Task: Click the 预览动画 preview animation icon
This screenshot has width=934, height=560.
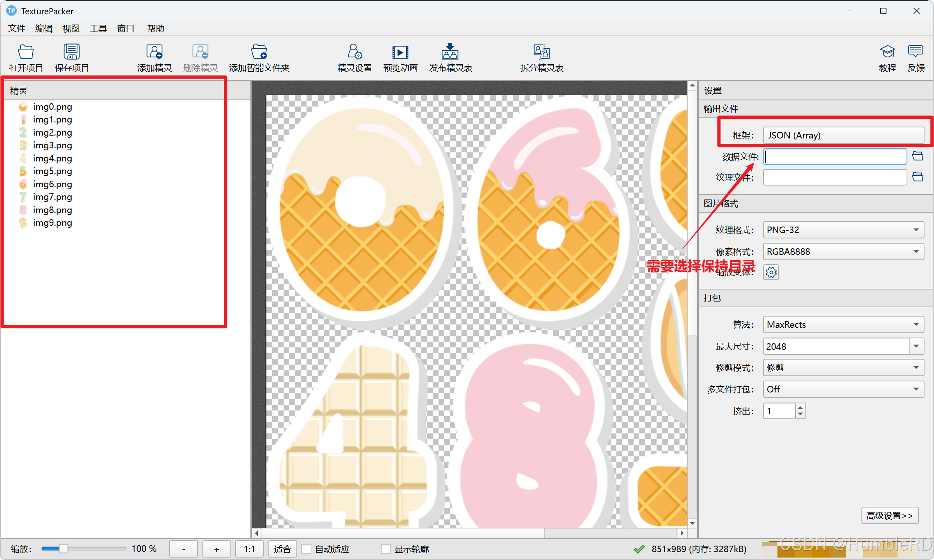Action: [x=400, y=52]
